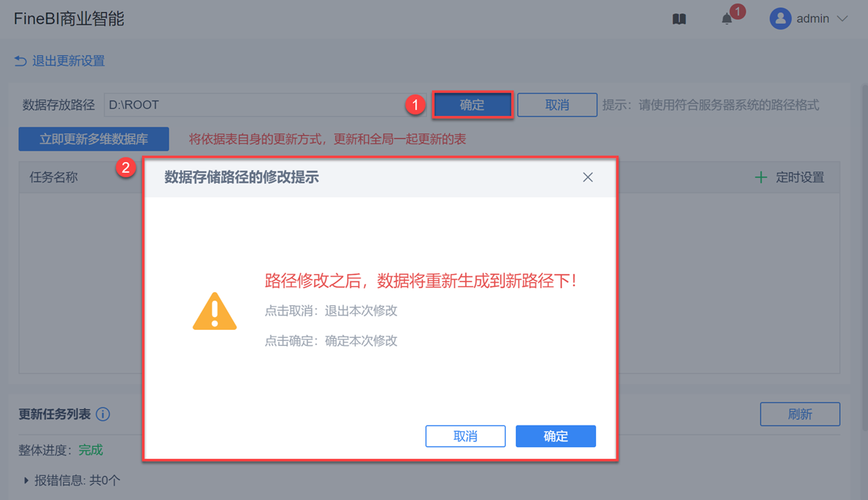Click 立即更新多维数据库 button

[x=94, y=139]
